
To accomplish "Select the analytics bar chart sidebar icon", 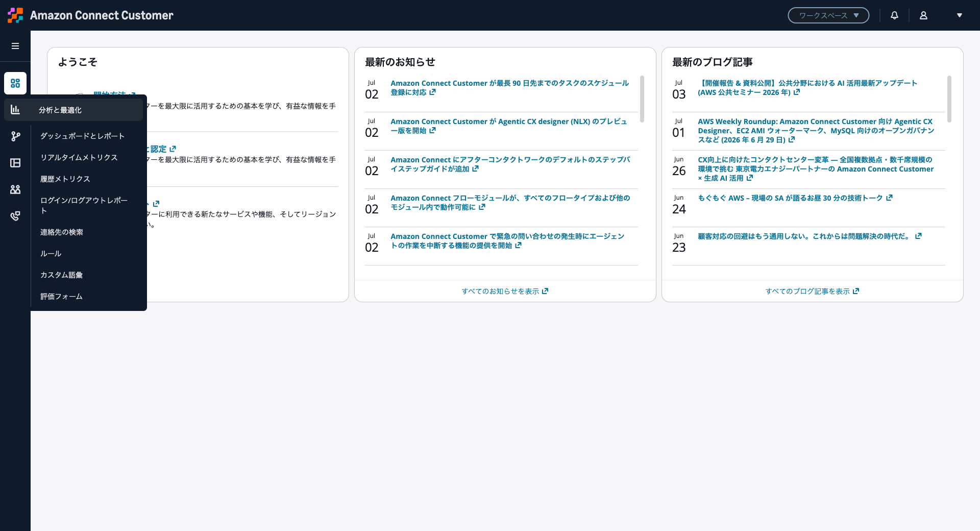I will tap(15, 110).
